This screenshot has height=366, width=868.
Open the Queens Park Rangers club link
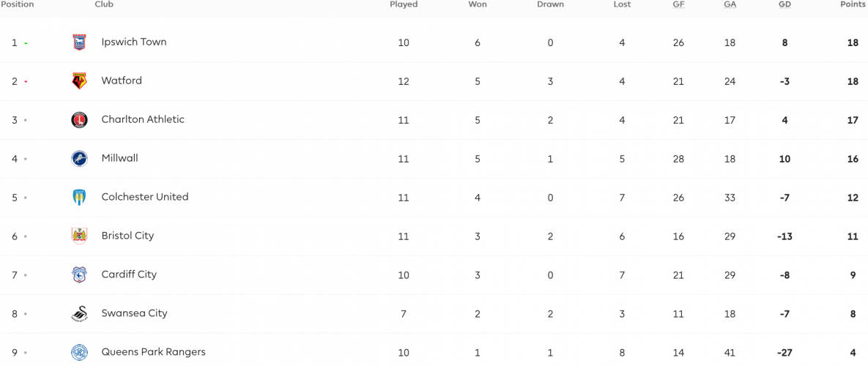coord(153,351)
